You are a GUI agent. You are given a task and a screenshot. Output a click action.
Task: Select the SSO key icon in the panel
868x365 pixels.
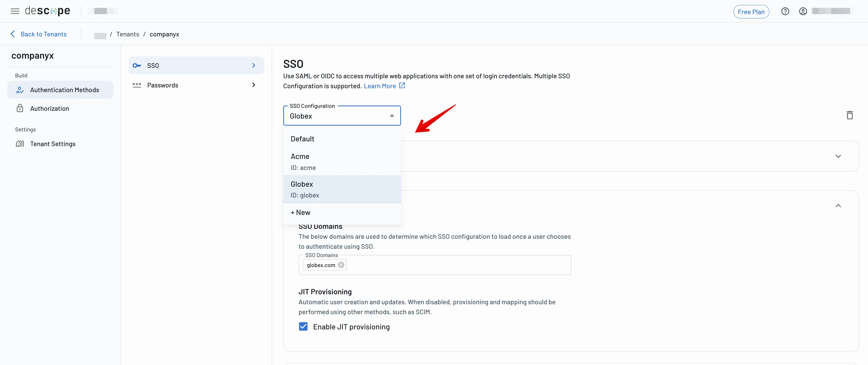click(137, 65)
